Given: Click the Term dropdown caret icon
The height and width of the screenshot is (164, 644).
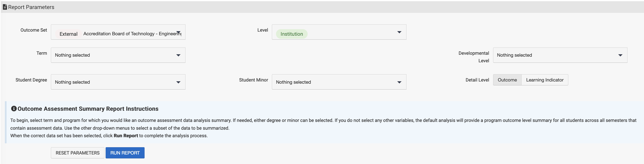Looking at the screenshot, I should point(178,55).
